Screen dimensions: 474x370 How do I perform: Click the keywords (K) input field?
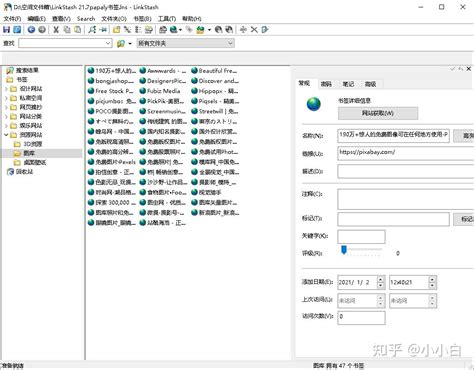pyautogui.click(x=361, y=236)
